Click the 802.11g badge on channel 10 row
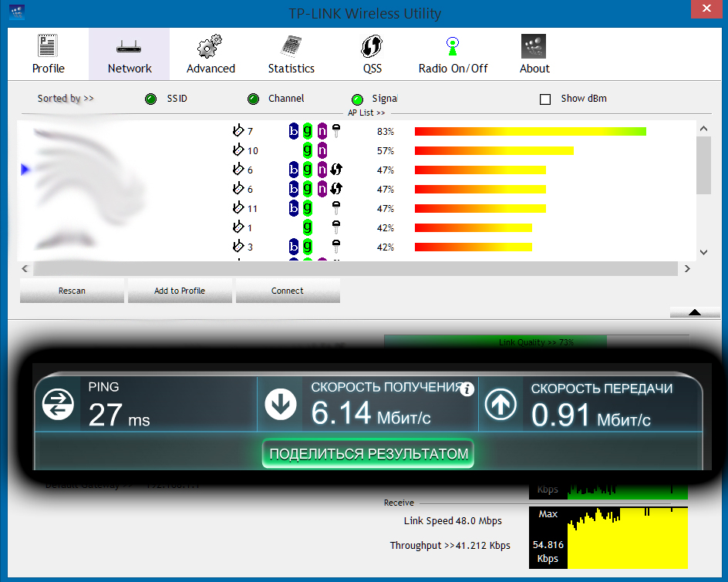 308,150
